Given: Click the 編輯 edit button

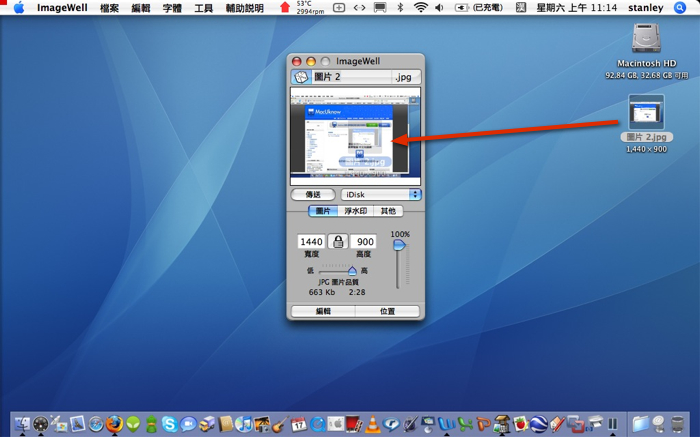Looking at the screenshot, I should point(323,311).
